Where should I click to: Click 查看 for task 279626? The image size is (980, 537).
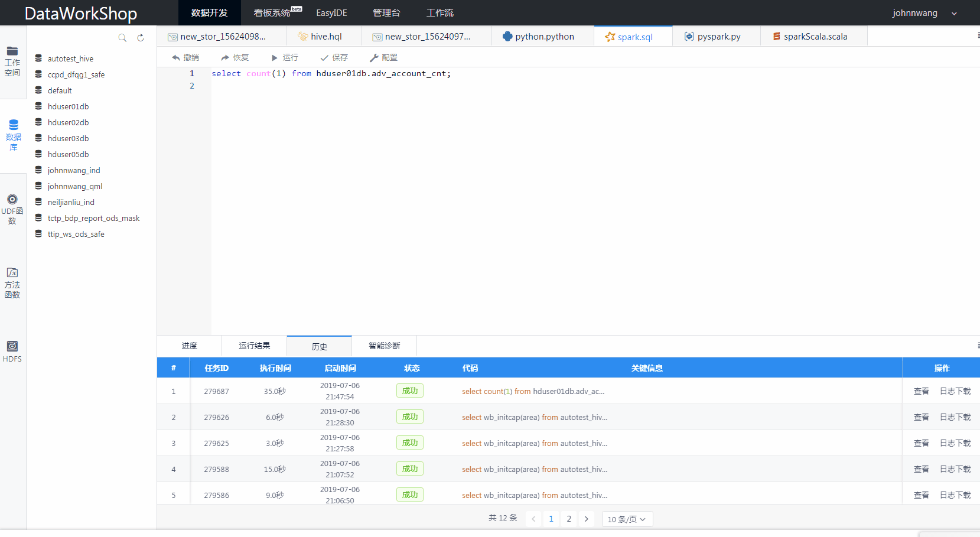922,417
